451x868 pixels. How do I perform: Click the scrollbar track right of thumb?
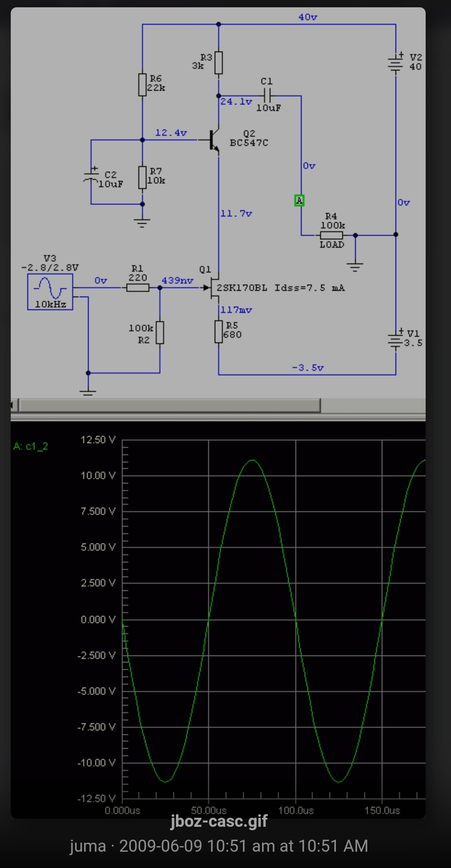373,405
